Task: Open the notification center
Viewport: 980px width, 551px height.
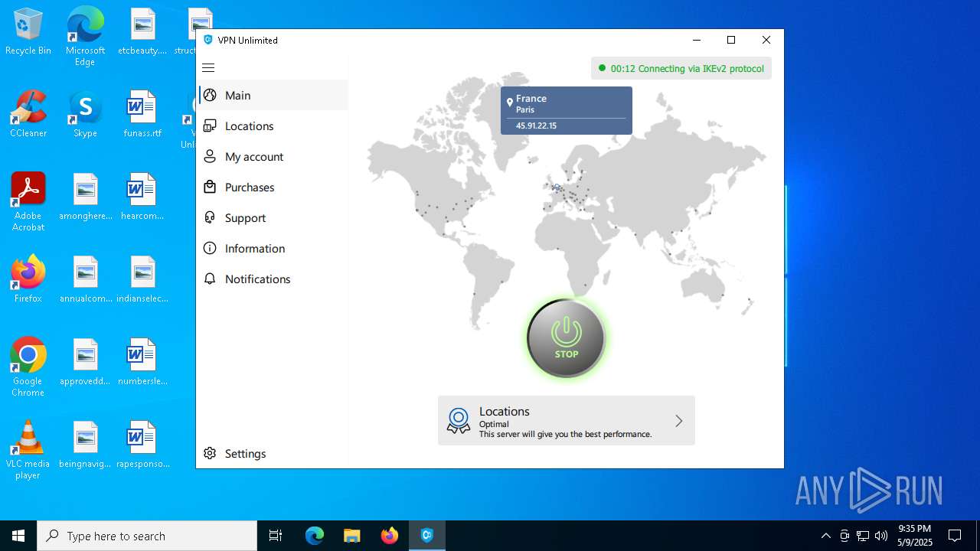Action: pos(955,536)
